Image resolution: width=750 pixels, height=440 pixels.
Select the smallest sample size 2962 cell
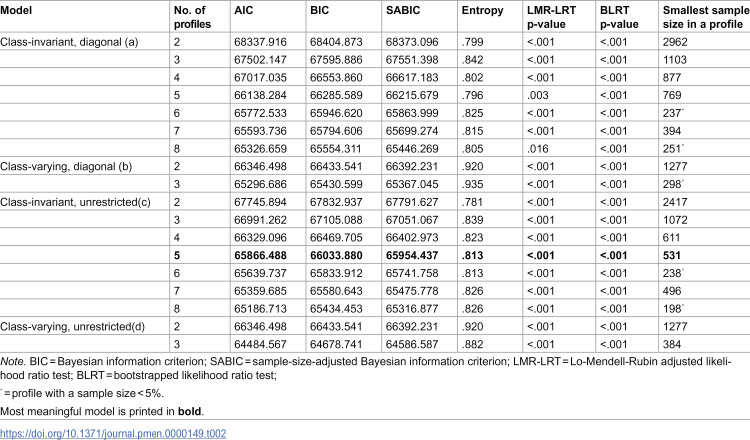(x=675, y=42)
